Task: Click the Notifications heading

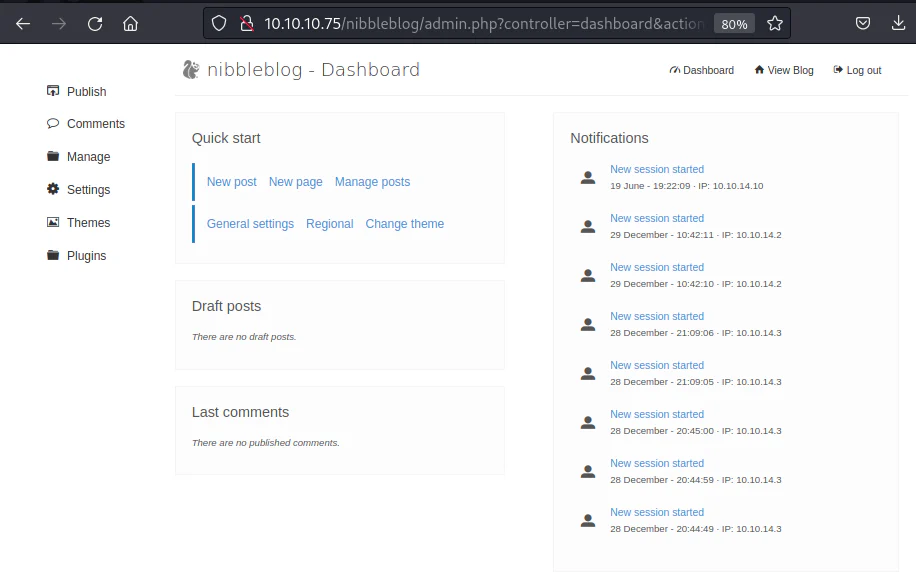Action: [609, 138]
